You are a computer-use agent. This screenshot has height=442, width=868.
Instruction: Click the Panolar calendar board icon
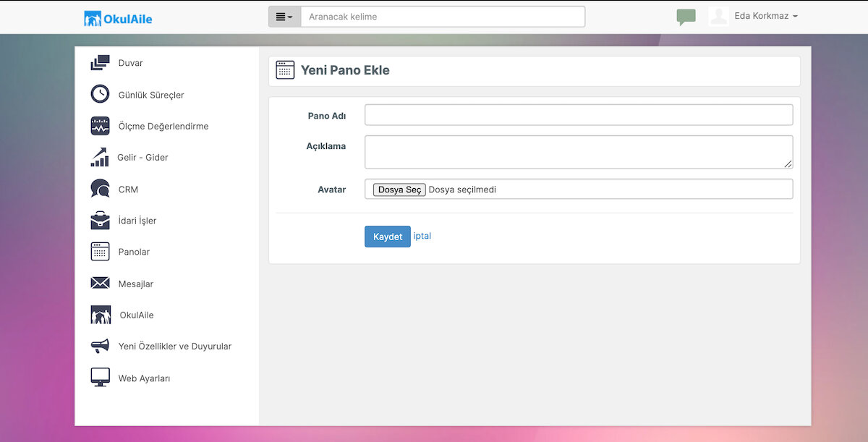[x=100, y=252]
